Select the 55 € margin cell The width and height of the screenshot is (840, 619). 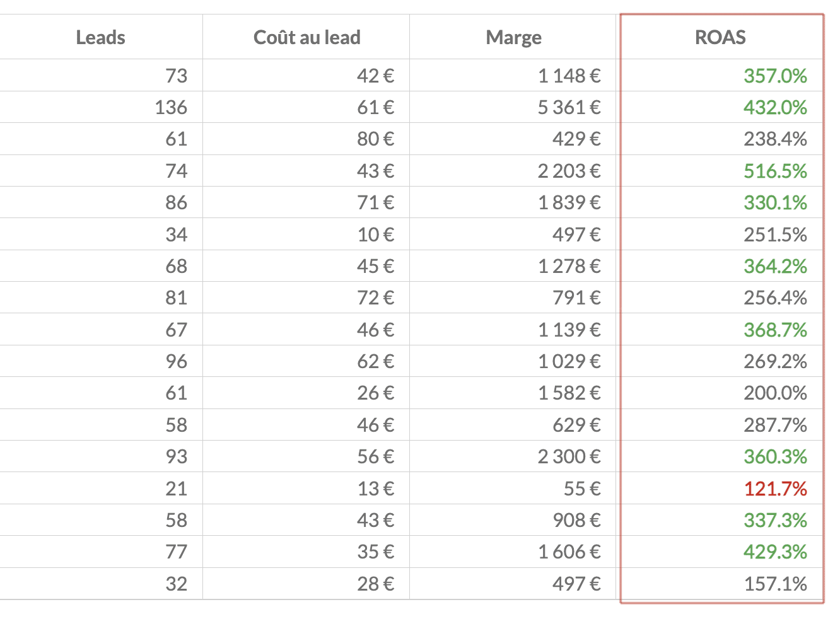pos(582,489)
